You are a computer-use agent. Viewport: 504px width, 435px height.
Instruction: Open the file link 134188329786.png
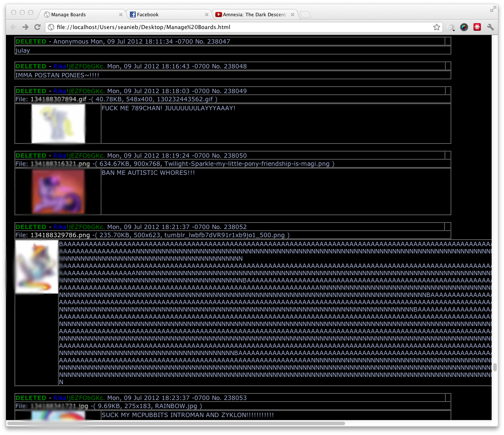[x=60, y=235]
